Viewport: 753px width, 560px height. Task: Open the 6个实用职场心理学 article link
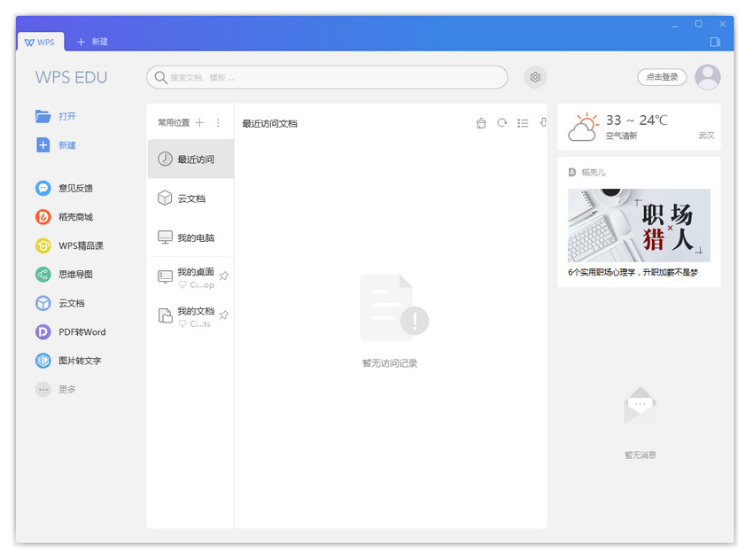click(x=633, y=272)
